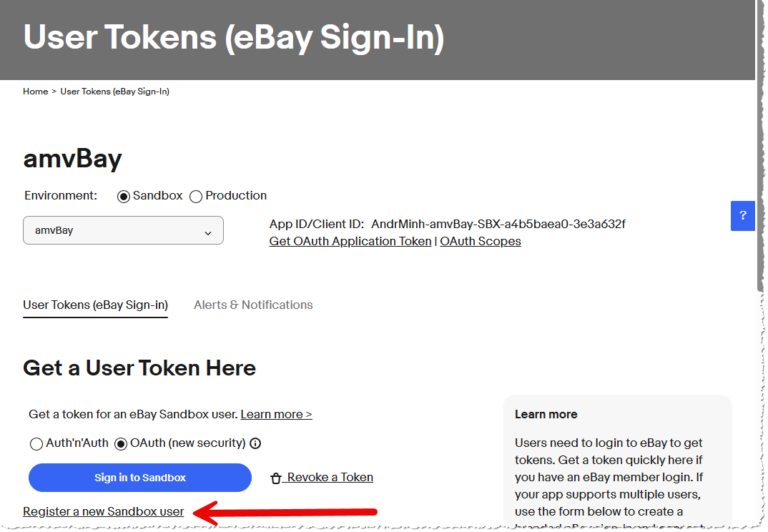Select the Auth'n'Auth token option
768x532 pixels.
tap(36, 444)
